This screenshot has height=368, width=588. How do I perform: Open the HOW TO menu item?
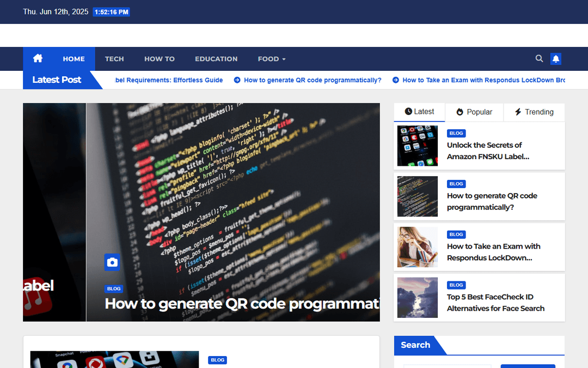point(160,59)
